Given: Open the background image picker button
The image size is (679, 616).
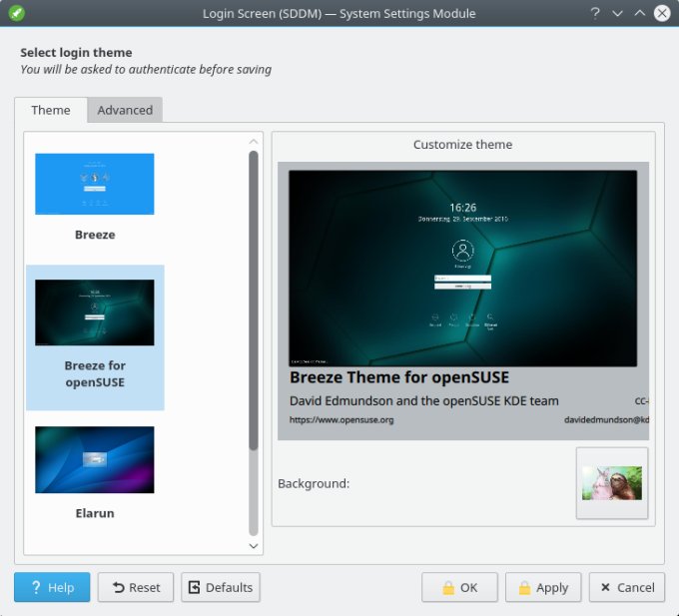Looking at the screenshot, I should [x=611, y=483].
